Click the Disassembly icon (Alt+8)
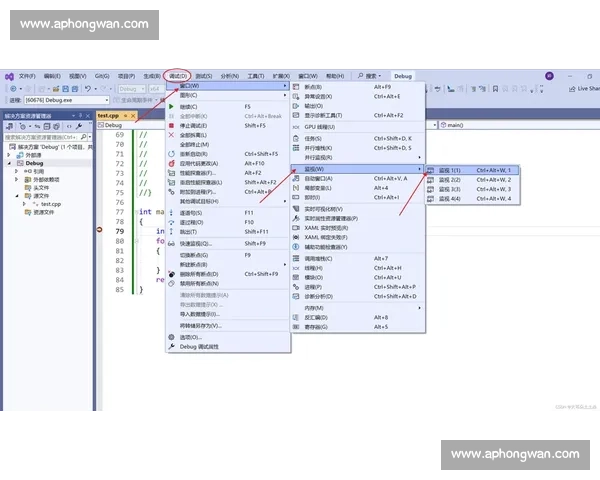Image resolution: width=600 pixels, height=480 pixels. pyautogui.click(x=296, y=317)
